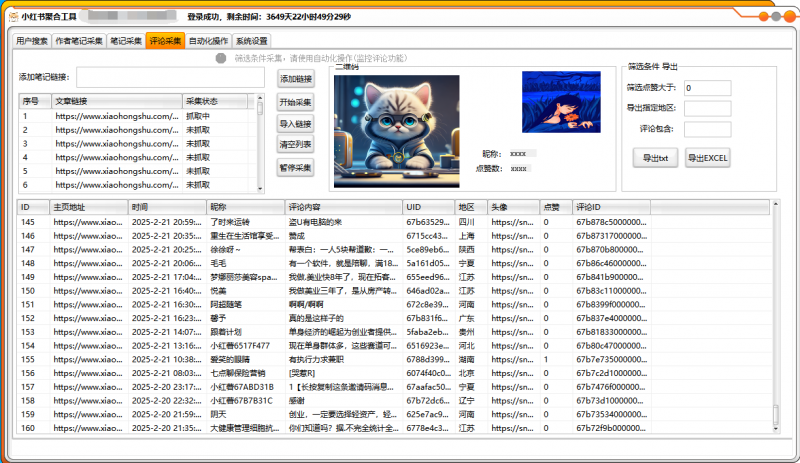Focus the 添加笔记链接 input box

pyautogui.click(x=170, y=77)
